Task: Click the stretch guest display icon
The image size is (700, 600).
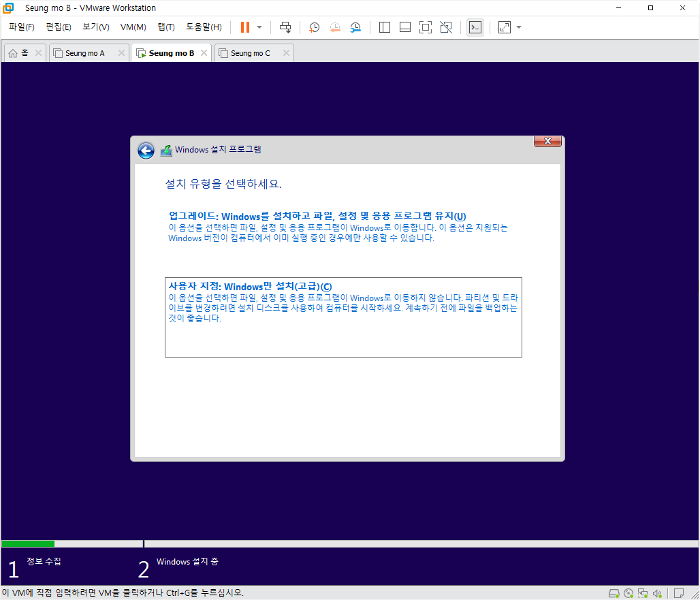Action: point(505,27)
